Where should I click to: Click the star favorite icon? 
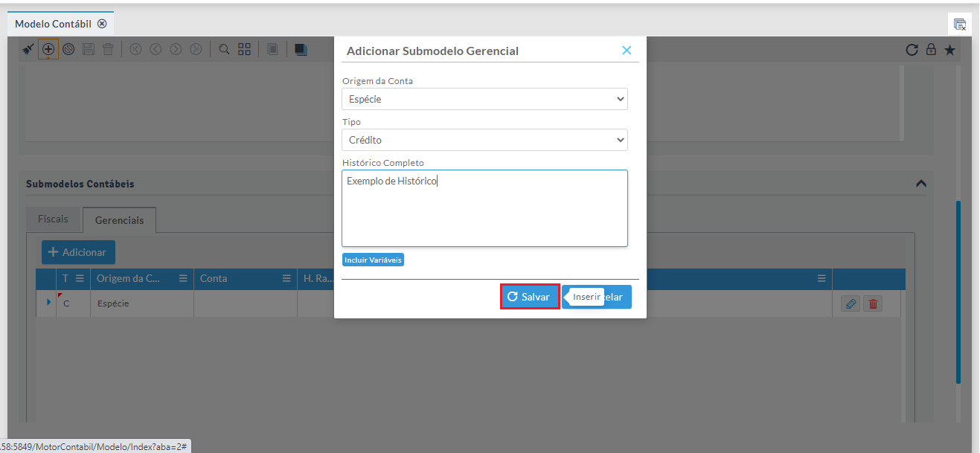[x=949, y=50]
